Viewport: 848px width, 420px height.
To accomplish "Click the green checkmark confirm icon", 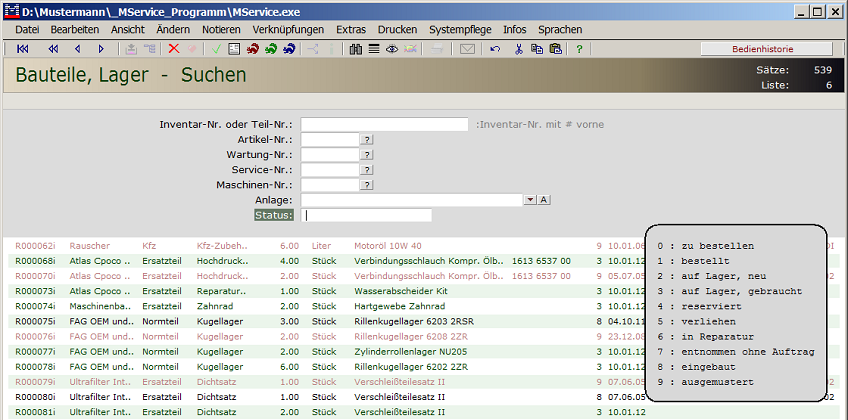I will point(216,49).
